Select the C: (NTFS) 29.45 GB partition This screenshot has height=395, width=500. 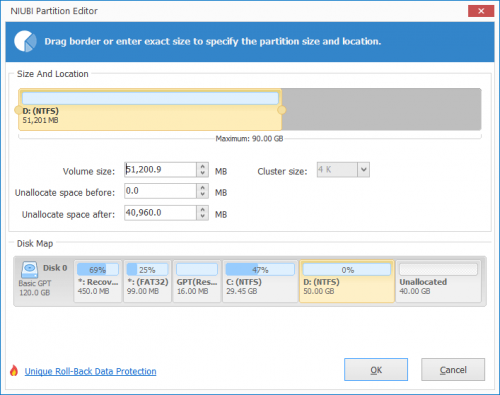(x=260, y=281)
